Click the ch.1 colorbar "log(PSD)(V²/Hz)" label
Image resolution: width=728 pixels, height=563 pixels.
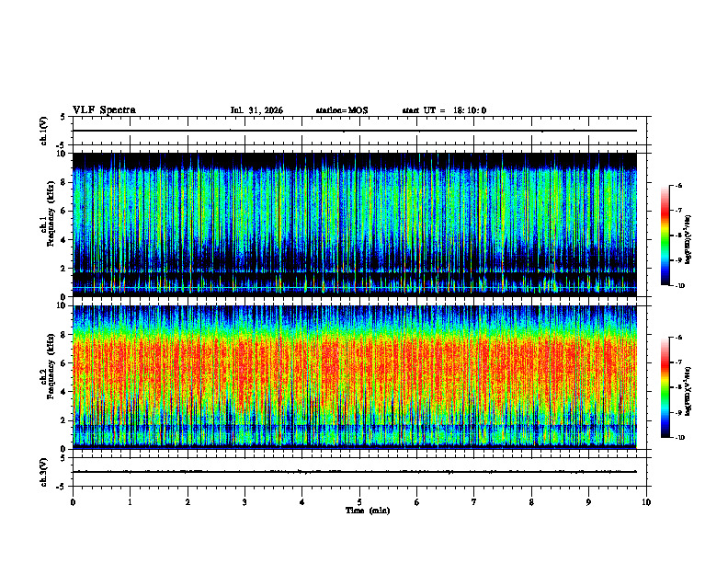click(x=688, y=240)
